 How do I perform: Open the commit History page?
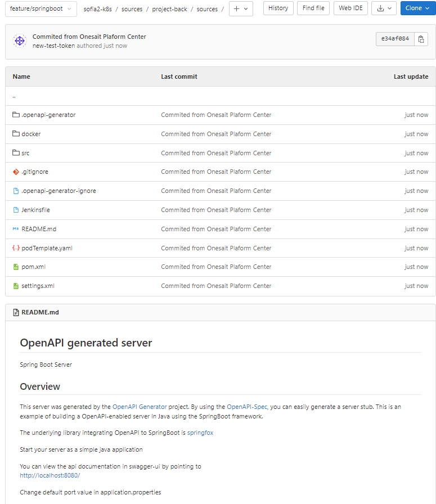[278, 8]
